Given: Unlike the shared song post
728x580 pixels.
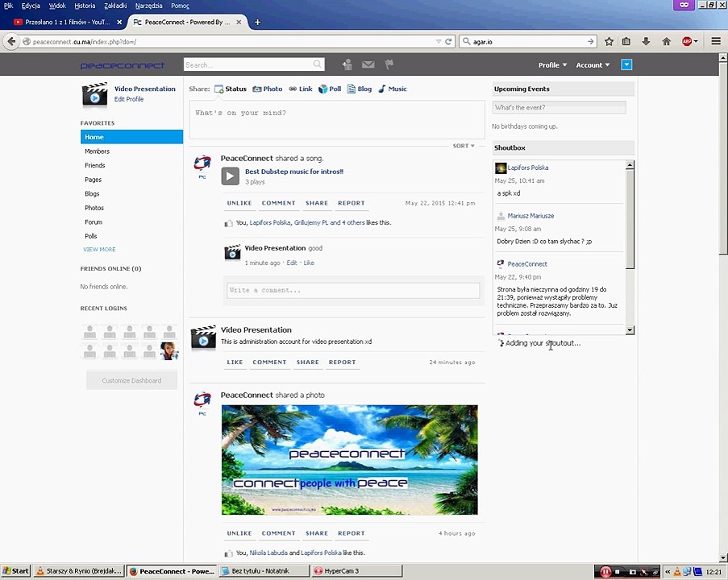Looking at the screenshot, I should (239, 203).
